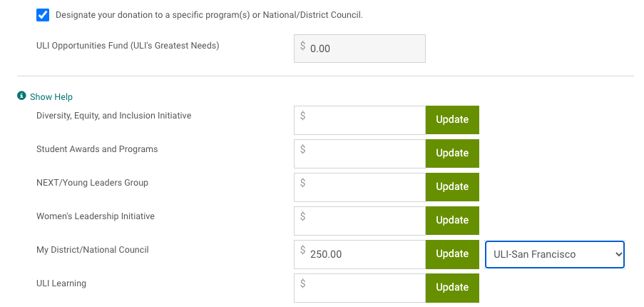
Task: Click Update next to ULI Learning
Action: tap(452, 288)
